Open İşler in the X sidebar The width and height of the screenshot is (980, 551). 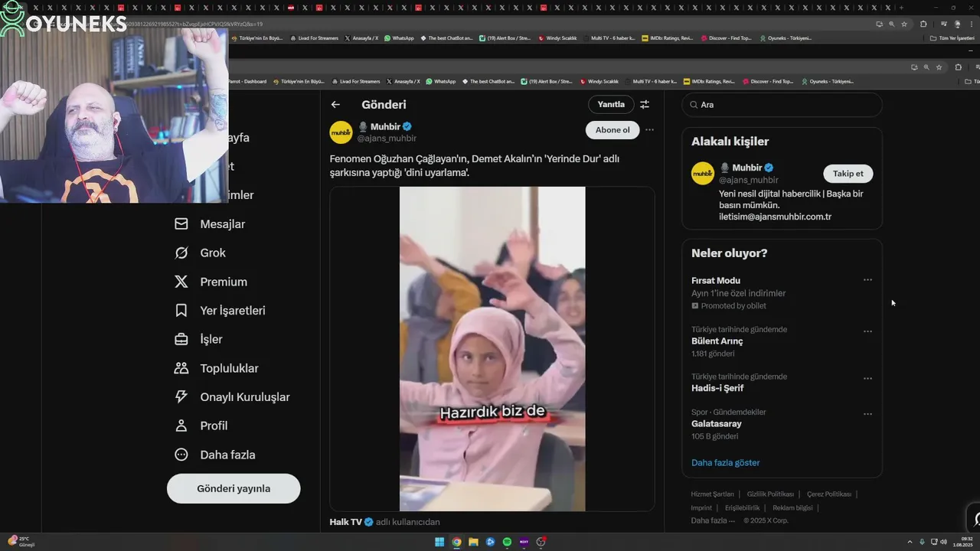click(x=199, y=339)
